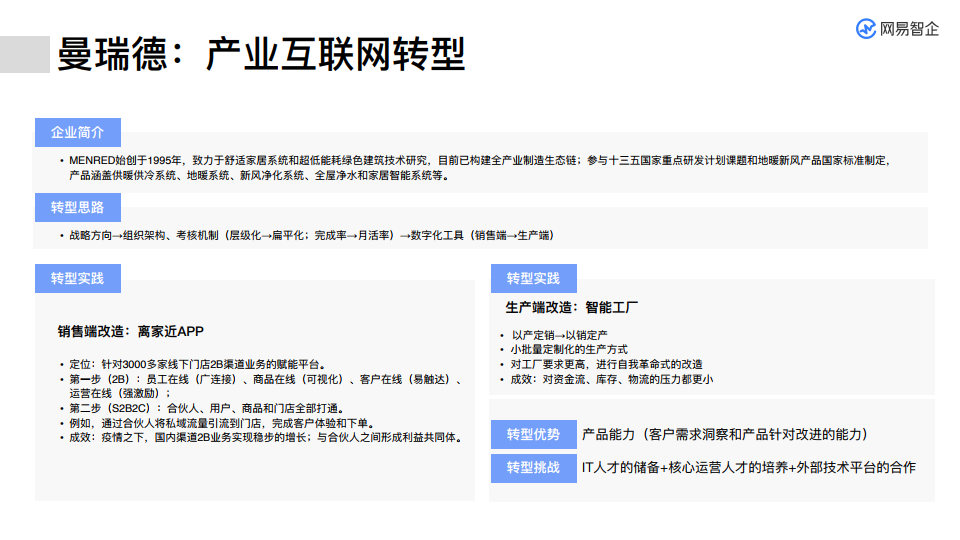Click the 网易智企 brand name text

[x=909, y=29]
